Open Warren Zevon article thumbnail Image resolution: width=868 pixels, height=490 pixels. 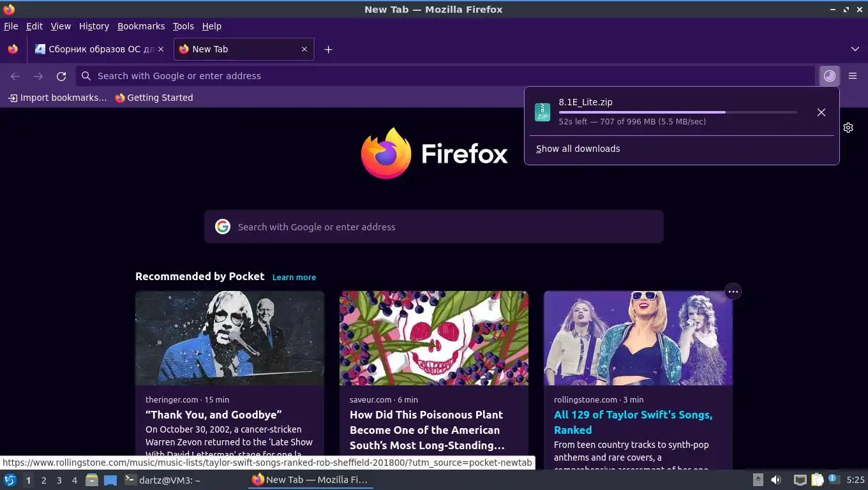tap(230, 338)
